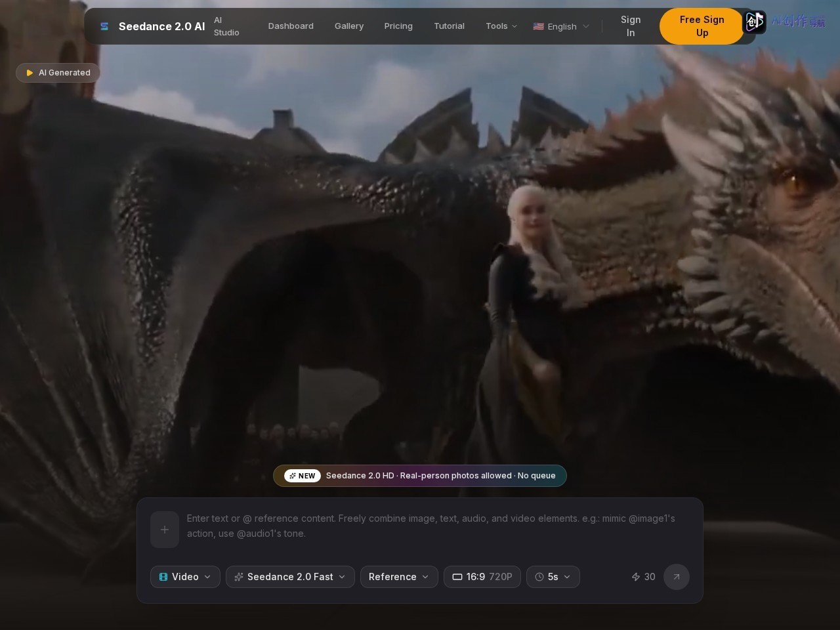Open the English language dropdown
This screenshot has height=630, width=840.
(561, 26)
